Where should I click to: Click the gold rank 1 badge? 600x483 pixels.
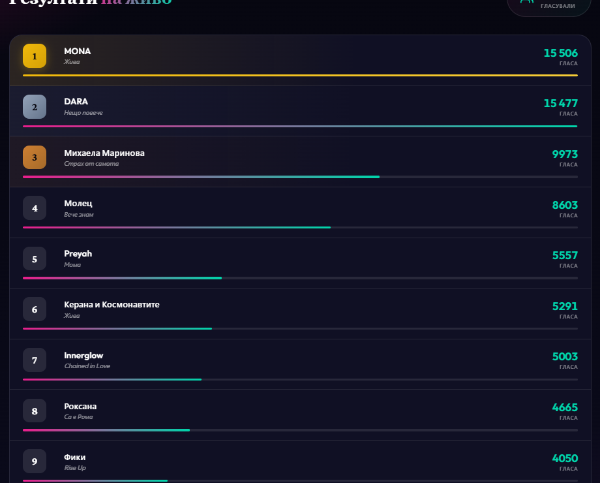(35, 56)
